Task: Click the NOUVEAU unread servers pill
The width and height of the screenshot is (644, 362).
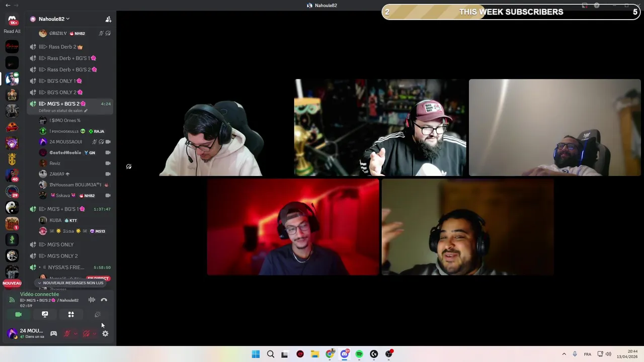Action: (12, 283)
